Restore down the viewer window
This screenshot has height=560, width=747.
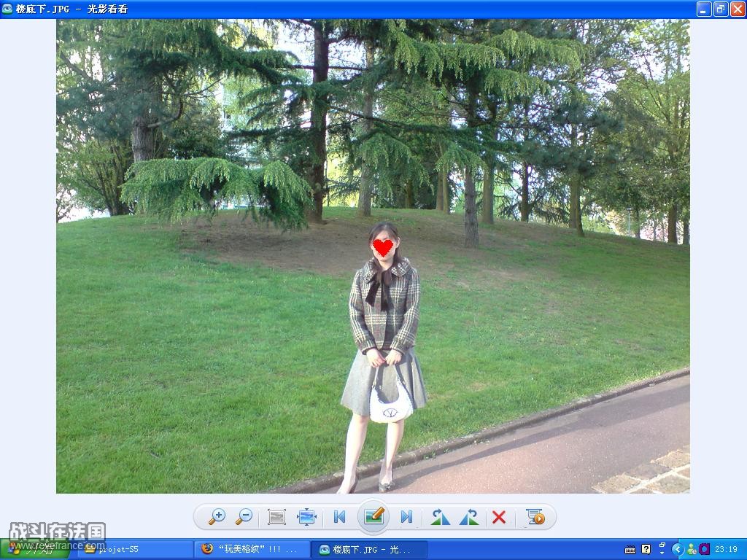click(721, 9)
